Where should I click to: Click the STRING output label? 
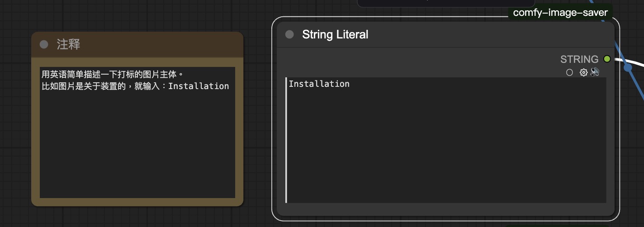click(579, 59)
